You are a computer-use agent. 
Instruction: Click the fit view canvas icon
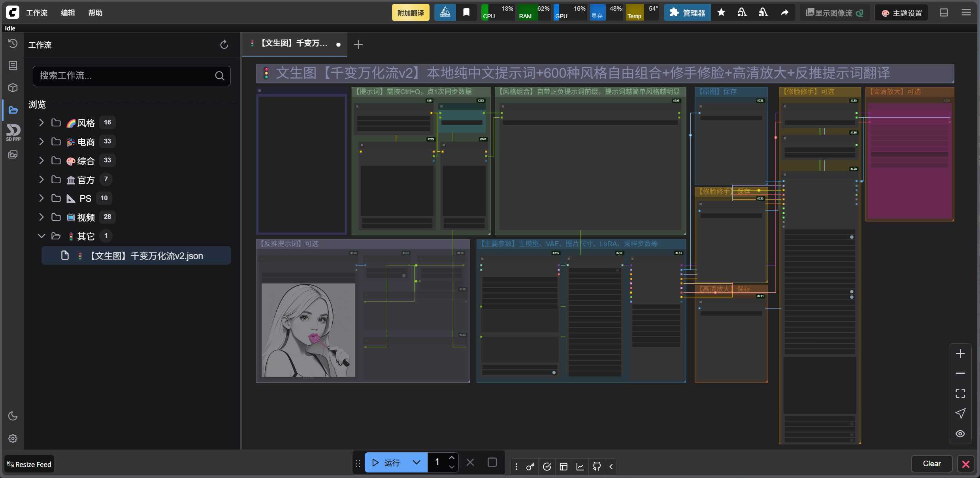coord(960,393)
